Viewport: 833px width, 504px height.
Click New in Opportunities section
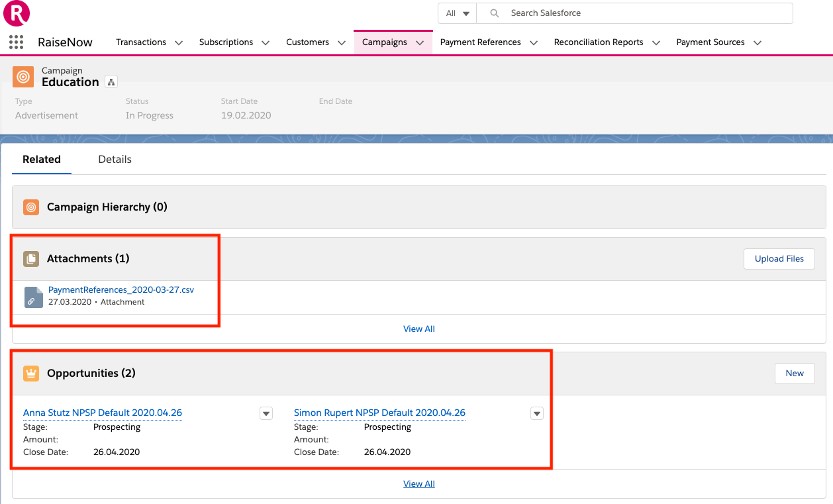[795, 374]
